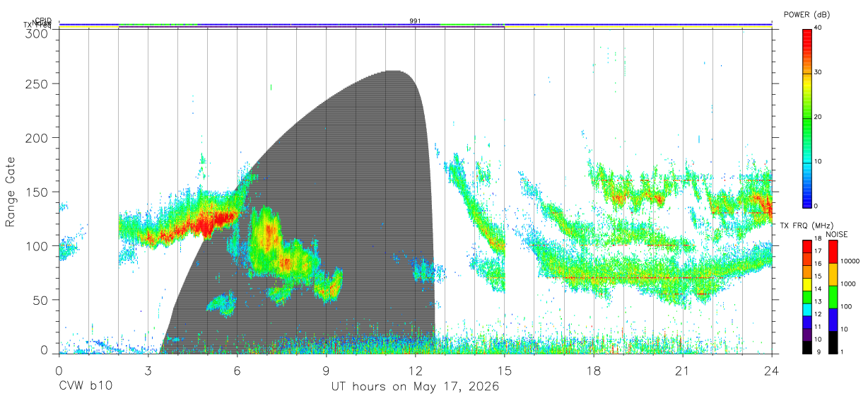This screenshot has height=401, width=868.
Task: Click the blue segment of NOISE bar
Action: coord(833,320)
